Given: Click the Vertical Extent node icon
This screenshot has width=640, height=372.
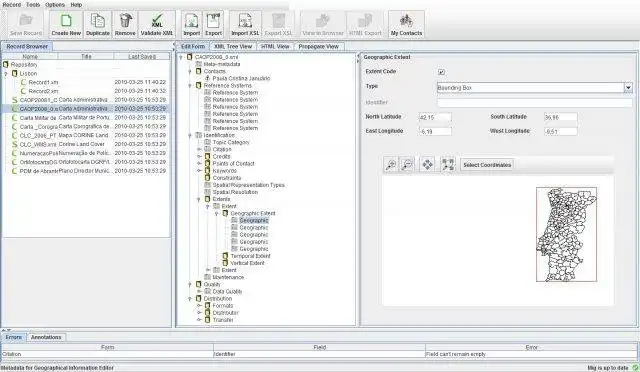Looking at the screenshot, I should pyautogui.click(x=225, y=263).
